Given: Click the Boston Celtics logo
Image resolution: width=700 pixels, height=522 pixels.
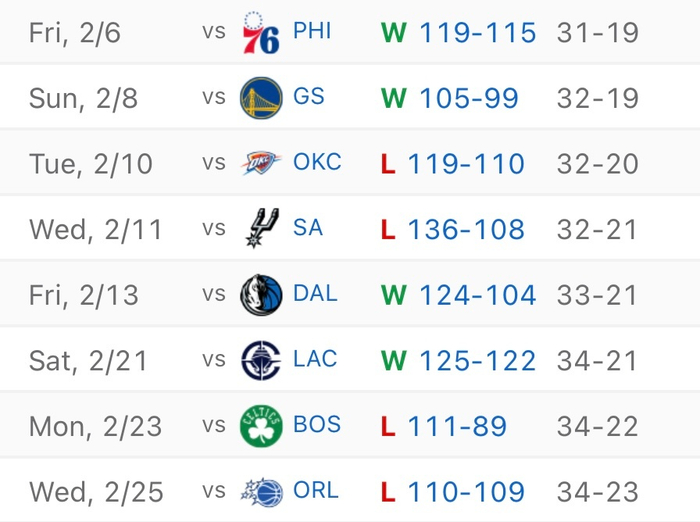Looking at the screenshot, I should (x=261, y=426).
